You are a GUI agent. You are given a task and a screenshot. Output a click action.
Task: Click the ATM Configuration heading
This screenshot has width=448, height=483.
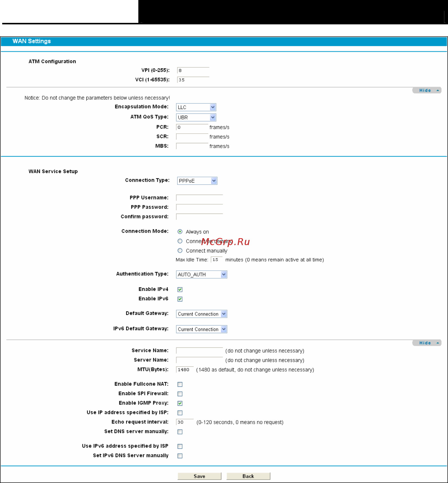52,61
